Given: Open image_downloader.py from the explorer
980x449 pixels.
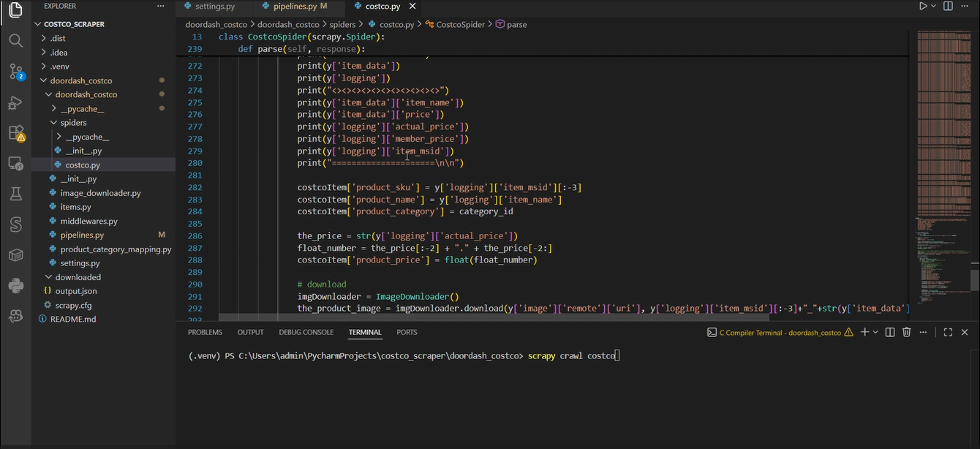Looking at the screenshot, I should [100, 193].
